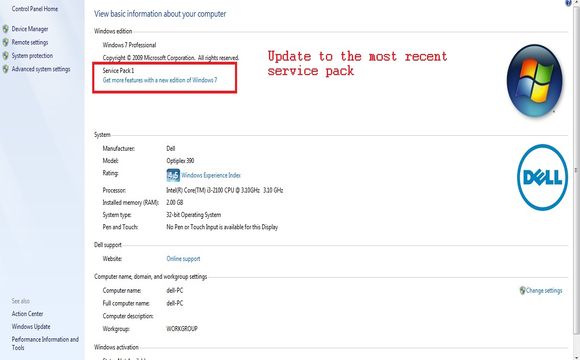Open Performance Information and Tools
This screenshot has width=580, height=360.
tap(45, 343)
